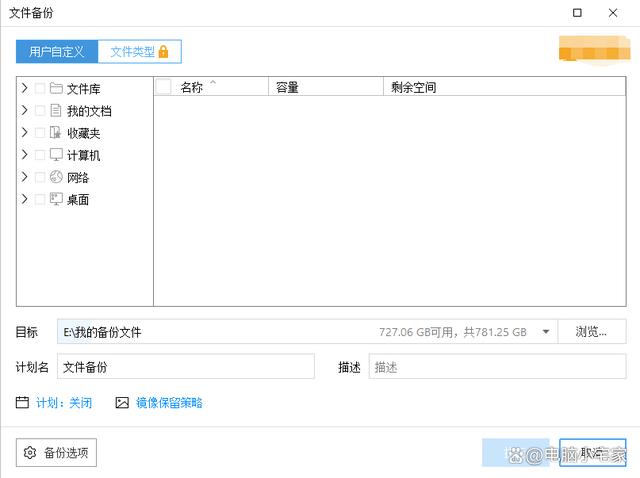Click the 计算机 monitor icon

(56, 155)
